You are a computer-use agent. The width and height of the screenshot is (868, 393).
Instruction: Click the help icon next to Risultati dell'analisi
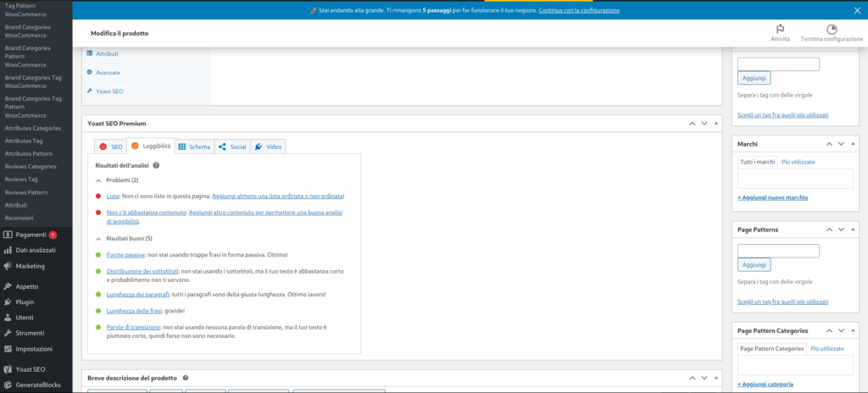[x=156, y=165]
